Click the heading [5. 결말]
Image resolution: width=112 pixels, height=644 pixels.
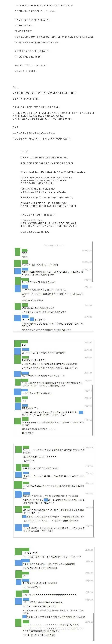click(x=24, y=152)
